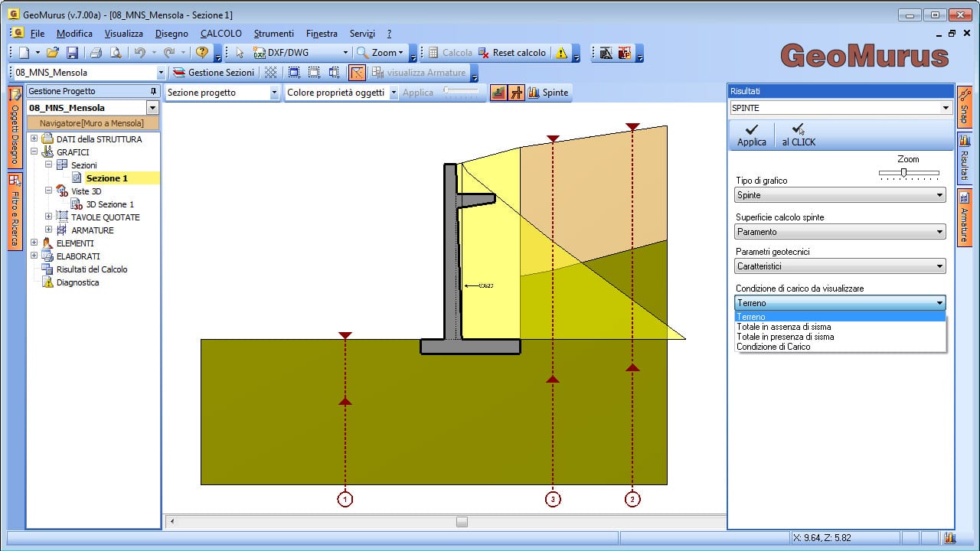Image resolution: width=980 pixels, height=551 pixels.
Task: Open the CALCOLO menu
Action: [x=220, y=34]
